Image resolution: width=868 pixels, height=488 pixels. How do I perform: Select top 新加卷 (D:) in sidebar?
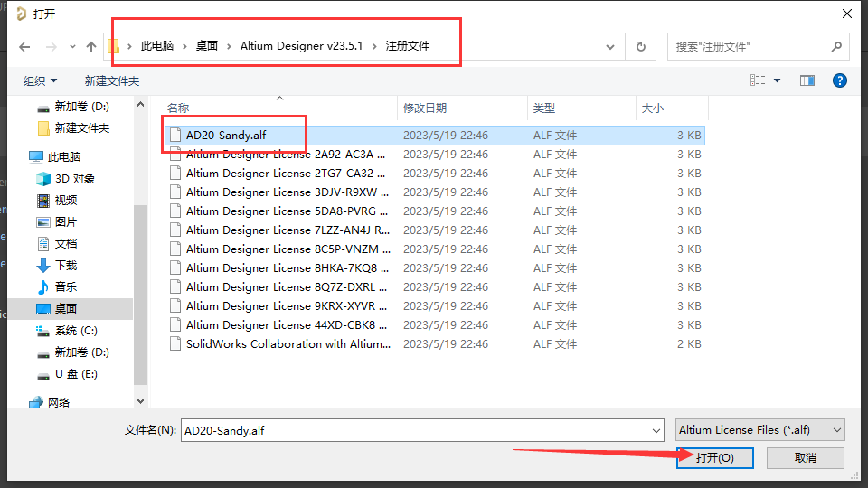click(72, 107)
